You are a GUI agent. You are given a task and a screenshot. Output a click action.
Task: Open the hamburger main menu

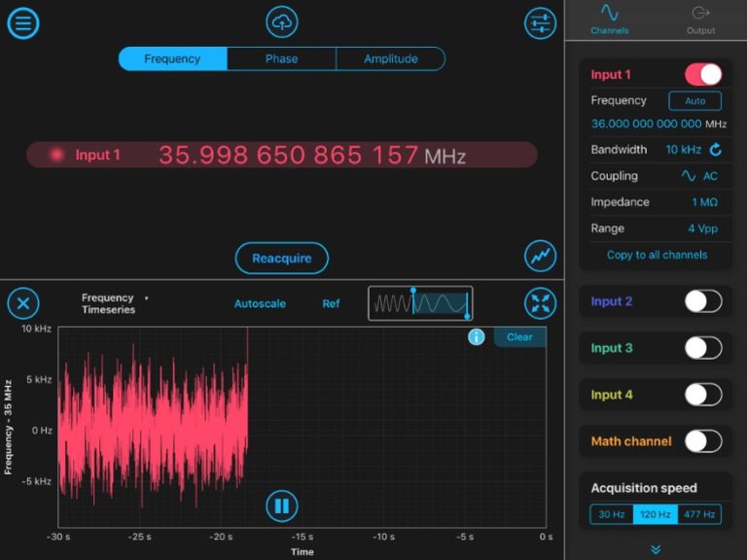click(x=23, y=22)
